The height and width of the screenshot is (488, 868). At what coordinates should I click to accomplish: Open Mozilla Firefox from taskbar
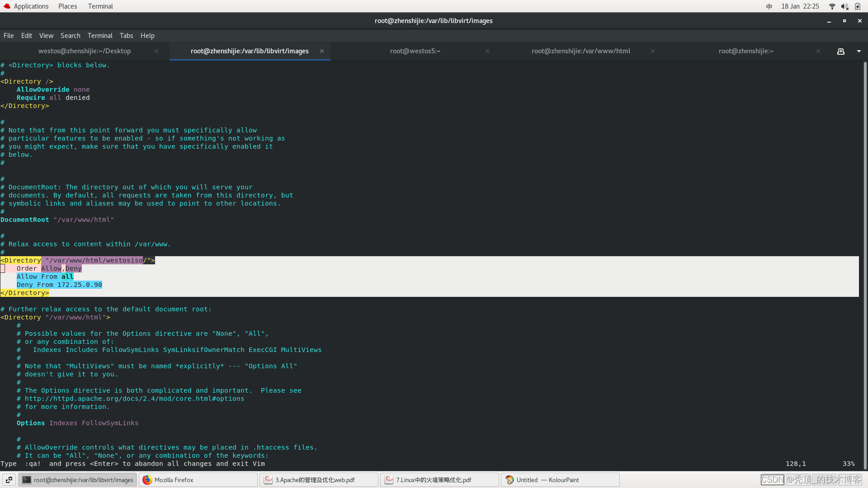(198, 480)
